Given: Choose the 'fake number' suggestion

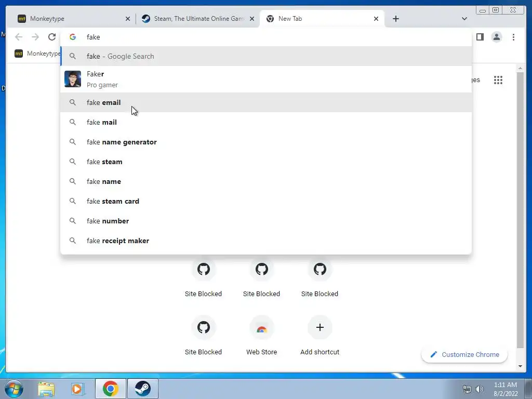Looking at the screenshot, I should tap(266, 221).
